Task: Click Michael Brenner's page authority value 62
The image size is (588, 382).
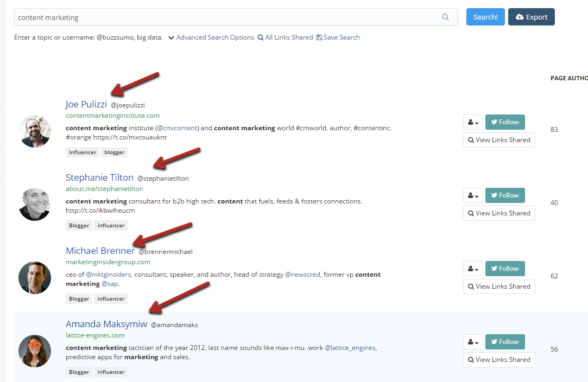Action: 554,276
